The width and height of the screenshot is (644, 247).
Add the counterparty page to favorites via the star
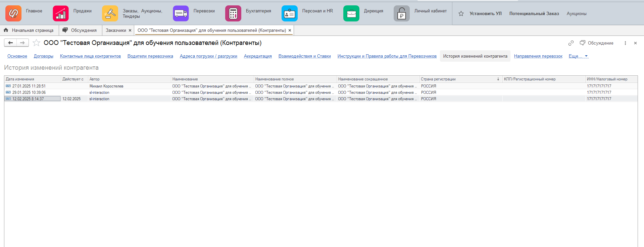pyautogui.click(x=36, y=43)
